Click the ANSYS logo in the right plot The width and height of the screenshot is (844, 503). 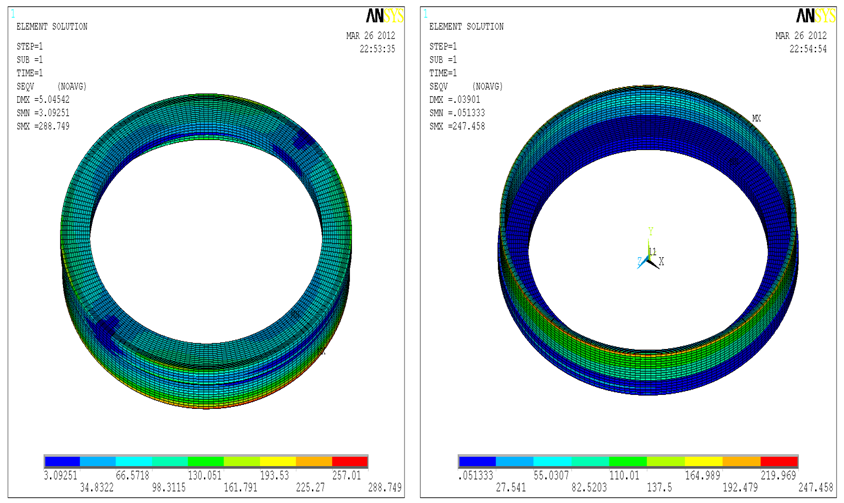(815, 16)
